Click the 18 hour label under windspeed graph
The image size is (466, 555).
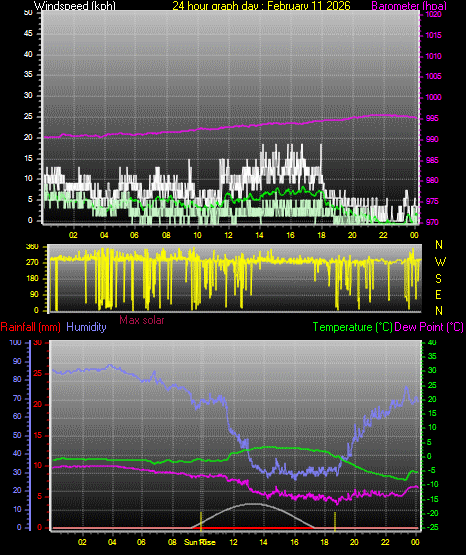click(321, 235)
